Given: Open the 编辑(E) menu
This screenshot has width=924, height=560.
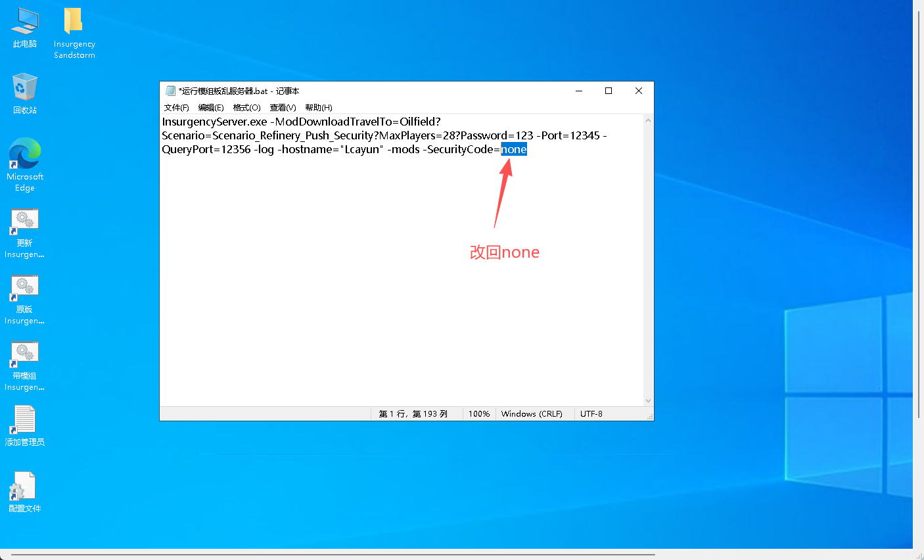Looking at the screenshot, I should [x=211, y=108].
